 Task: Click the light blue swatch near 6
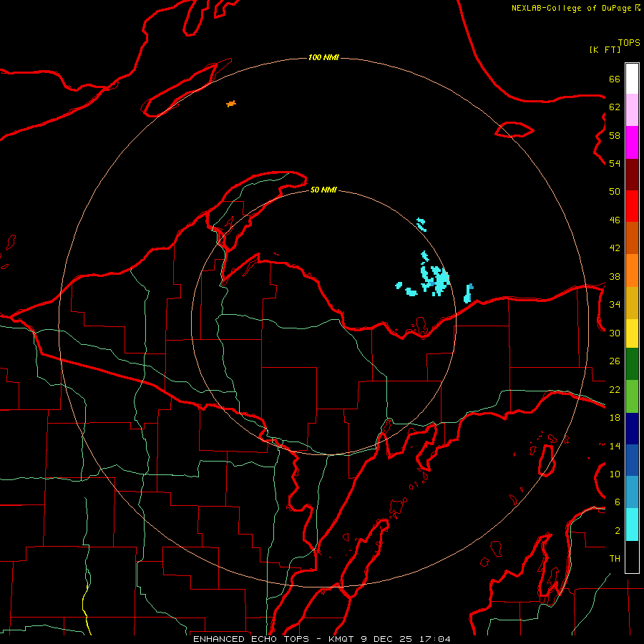[x=632, y=492]
